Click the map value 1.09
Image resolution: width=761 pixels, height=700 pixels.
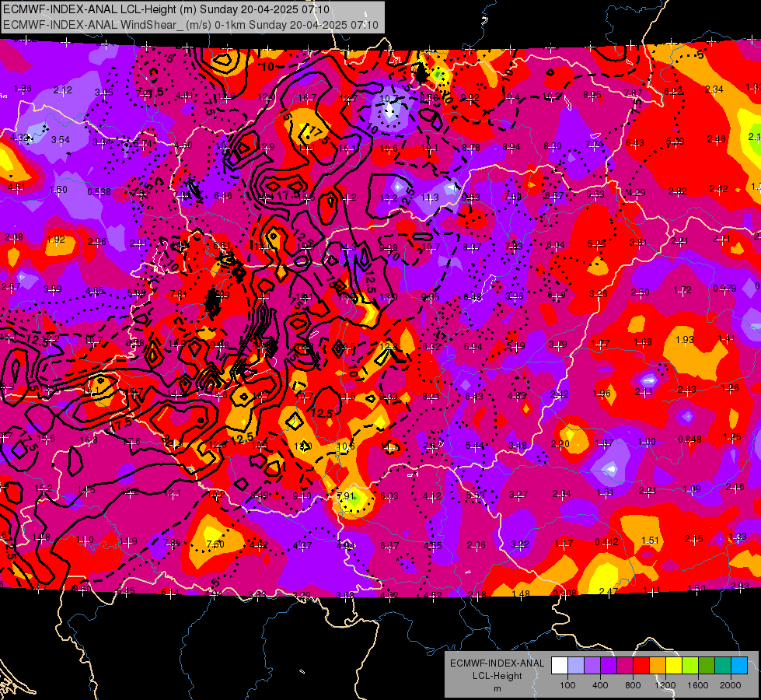(692, 489)
